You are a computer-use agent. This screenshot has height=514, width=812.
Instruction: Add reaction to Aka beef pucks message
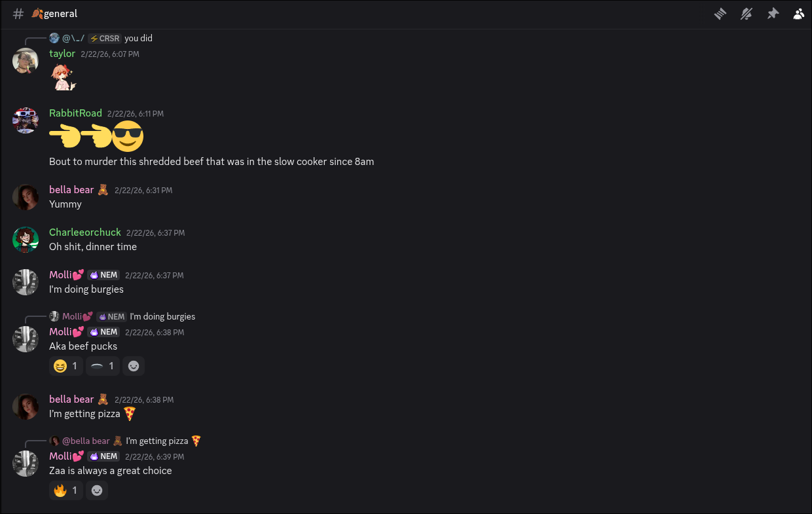[134, 366]
